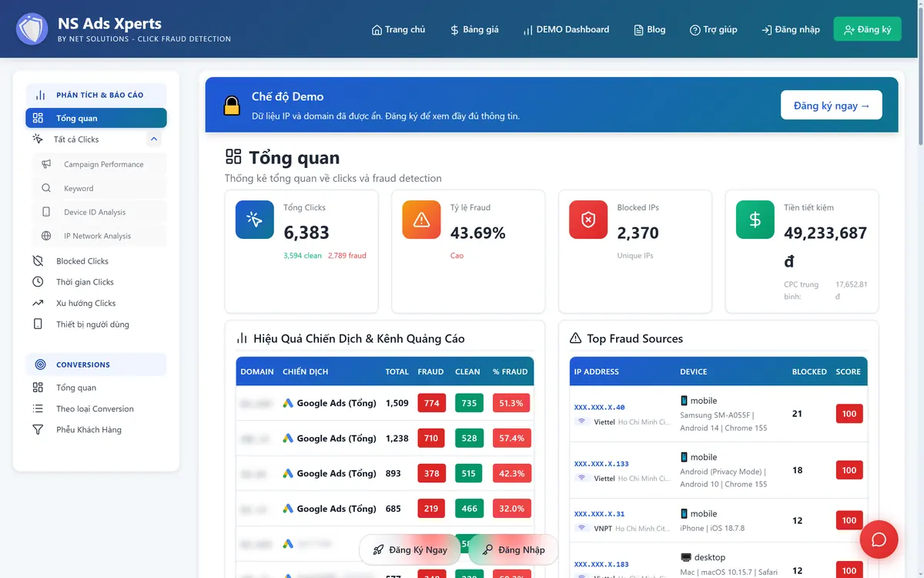Click the SCORE column header
This screenshot has width=924, height=578.
click(x=849, y=371)
